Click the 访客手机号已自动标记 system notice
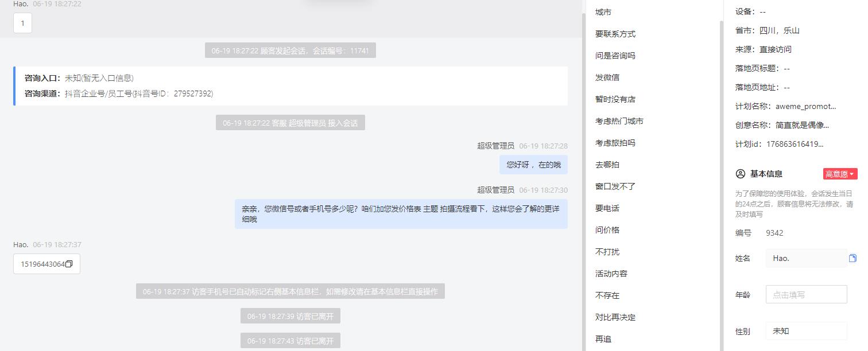The image size is (868, 351). pyautogui.click(x=290, y=291)
